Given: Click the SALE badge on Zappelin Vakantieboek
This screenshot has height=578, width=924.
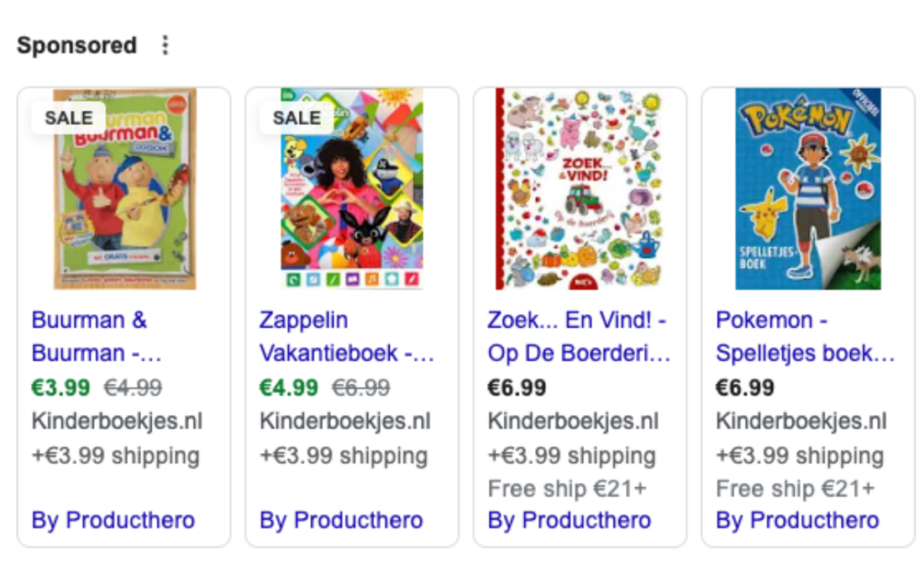Looking at the screenshot, I should pos(297,117).
